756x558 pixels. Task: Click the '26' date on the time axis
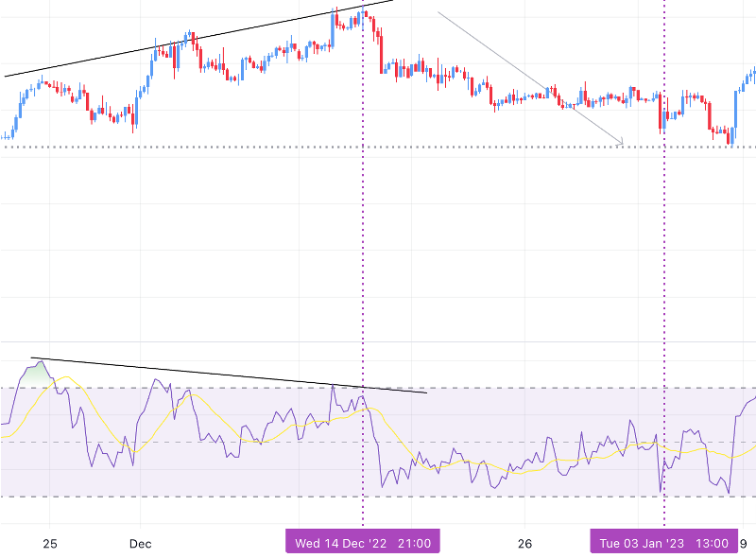tap(525, 544)
